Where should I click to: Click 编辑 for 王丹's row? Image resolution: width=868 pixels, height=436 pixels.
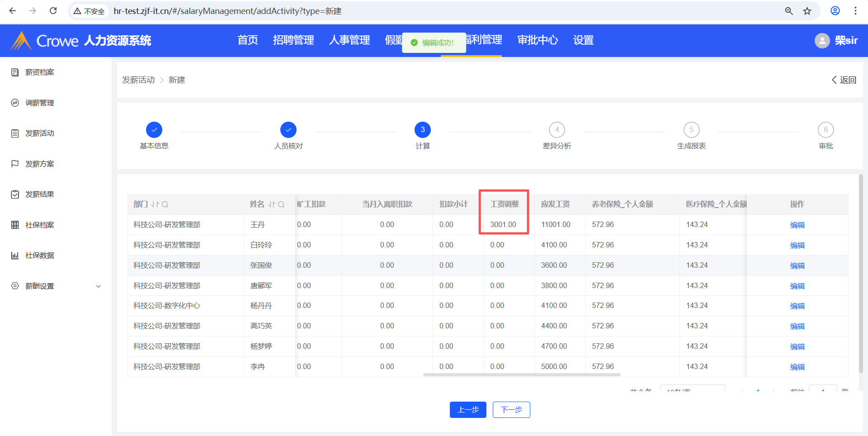tap(797, 225)
